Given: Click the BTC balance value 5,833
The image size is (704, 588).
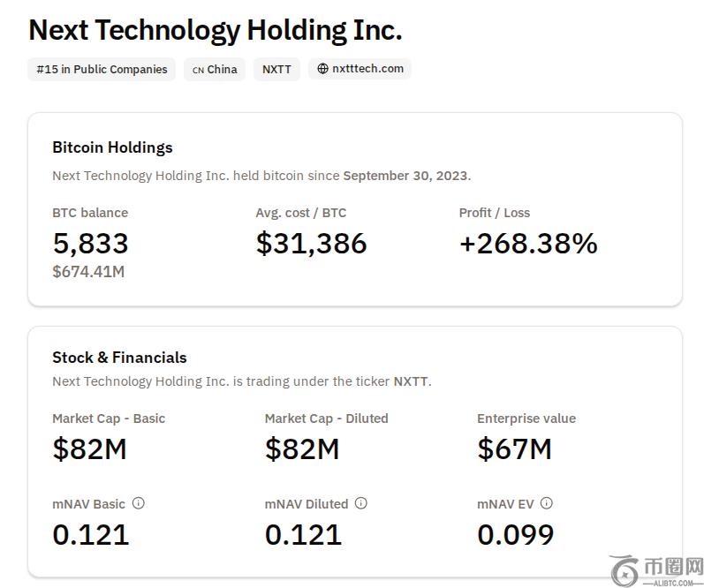Looking at the screenshot, I should [x=90, y=243].
